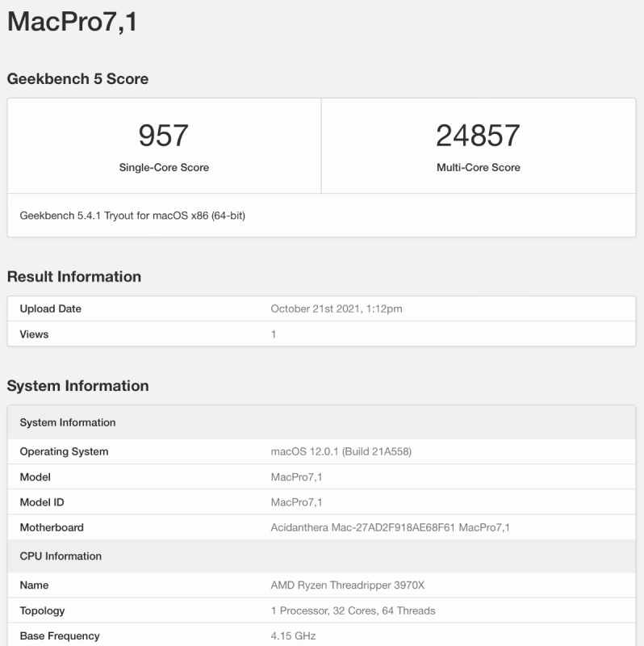Click the large System Information section heading
644x646 pixels.
click(x=77, y=386)
